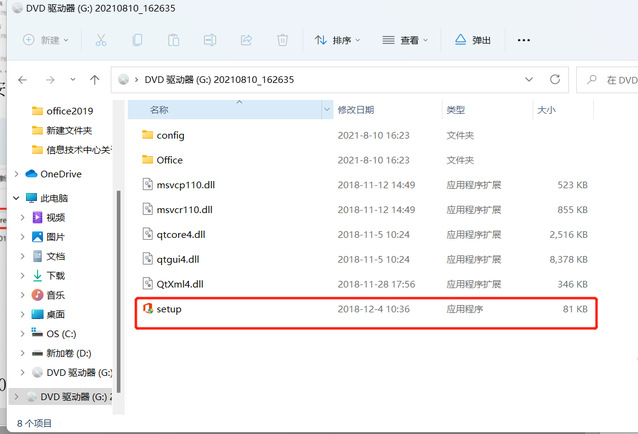Select OS (C:) drive in sidebar
The image size is (638, 434).
click(61, 333)
